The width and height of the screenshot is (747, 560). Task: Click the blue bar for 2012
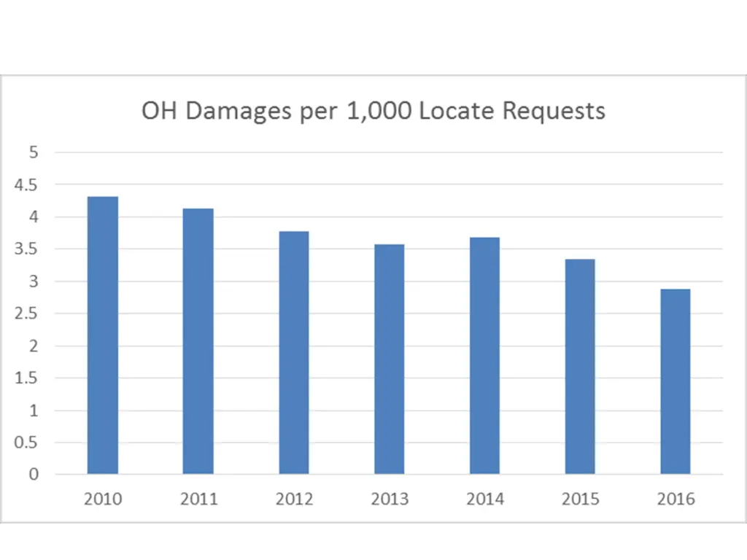click(x=294, y=353)
